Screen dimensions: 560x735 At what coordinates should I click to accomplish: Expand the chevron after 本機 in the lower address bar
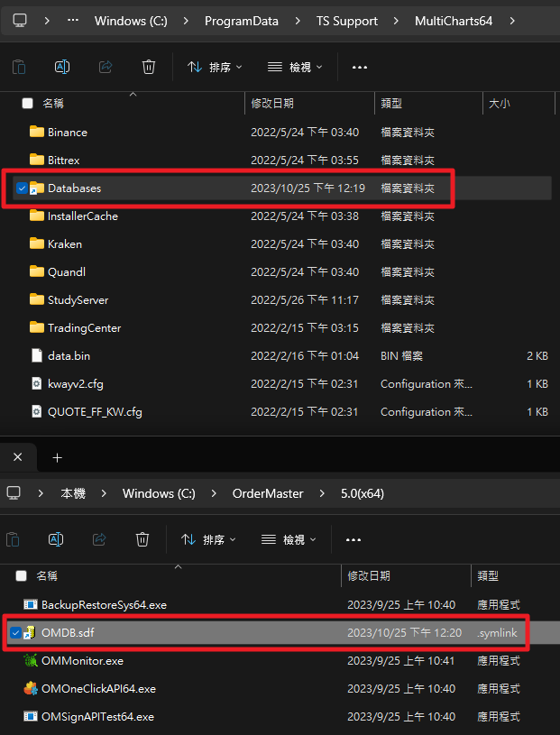(x=104, y=493)
